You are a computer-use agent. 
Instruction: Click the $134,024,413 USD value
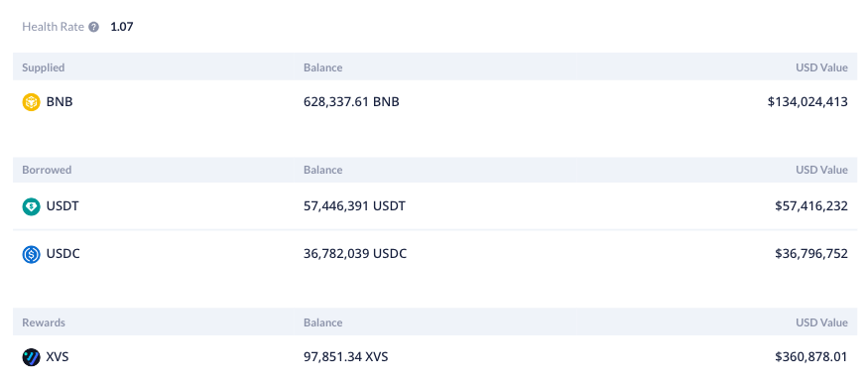click(807, 102)
